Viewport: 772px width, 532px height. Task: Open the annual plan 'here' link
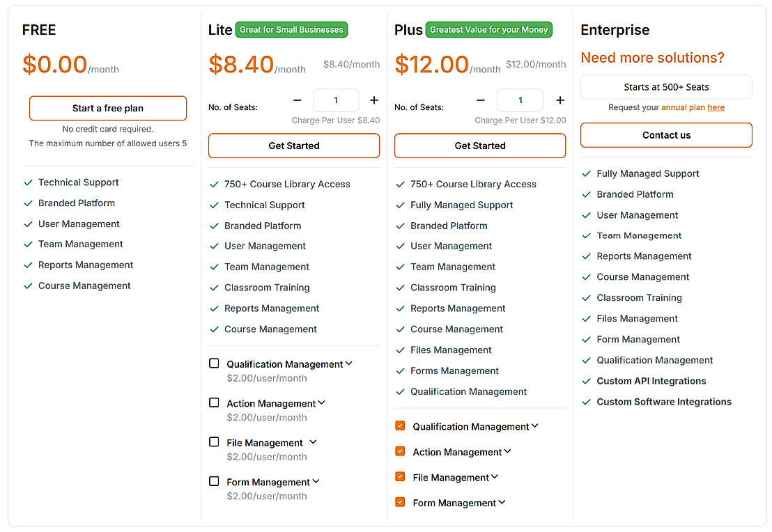point(716,107)
